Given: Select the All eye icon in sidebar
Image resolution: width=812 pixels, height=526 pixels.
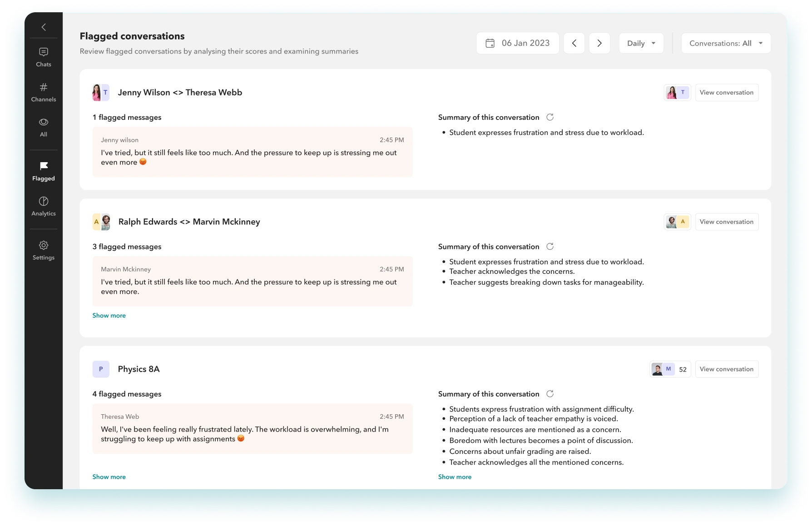Looking at the screenshot, I should click(x=44, y=127).
